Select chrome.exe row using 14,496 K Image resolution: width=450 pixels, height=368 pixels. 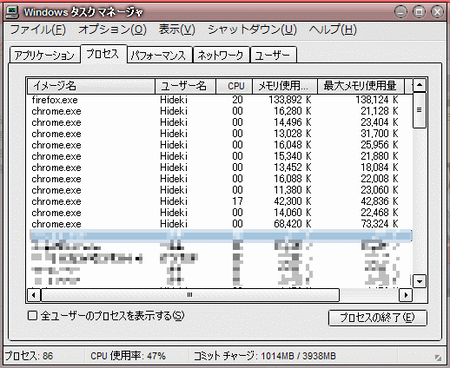[x=220, y=122]
